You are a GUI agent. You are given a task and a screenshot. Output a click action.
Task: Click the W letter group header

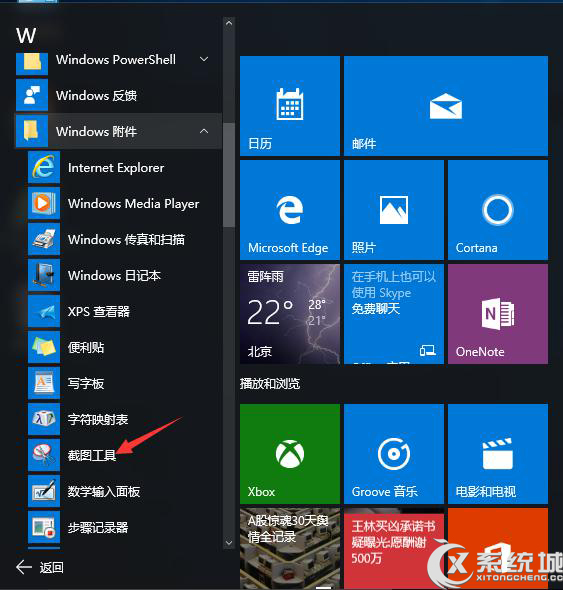pyautogui.click(x=26, y=36)
